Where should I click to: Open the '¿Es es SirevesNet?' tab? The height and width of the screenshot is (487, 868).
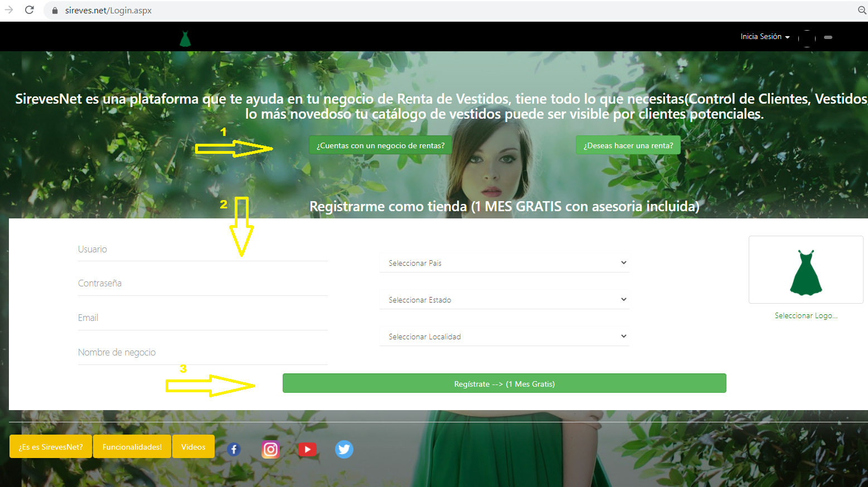[51, 447]
